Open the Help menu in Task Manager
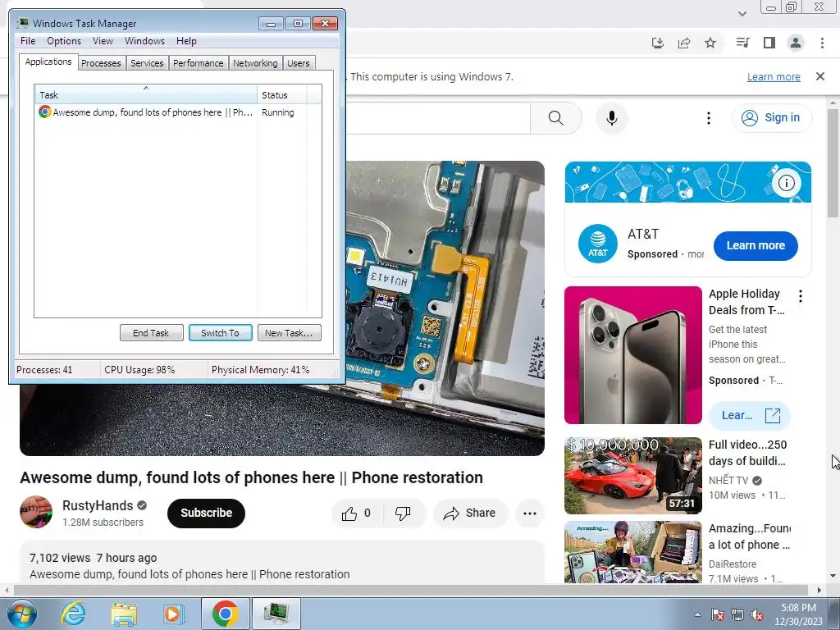 (186, 41)
